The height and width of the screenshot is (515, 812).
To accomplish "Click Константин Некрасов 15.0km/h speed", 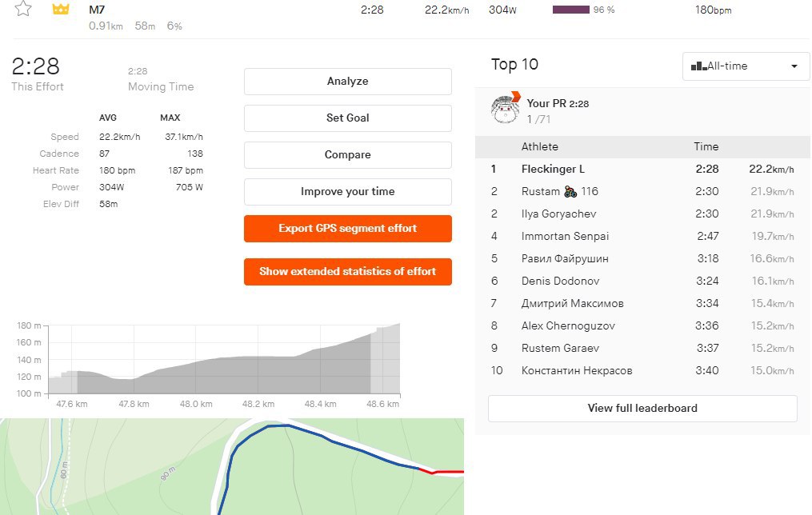I will click(772, 371).
